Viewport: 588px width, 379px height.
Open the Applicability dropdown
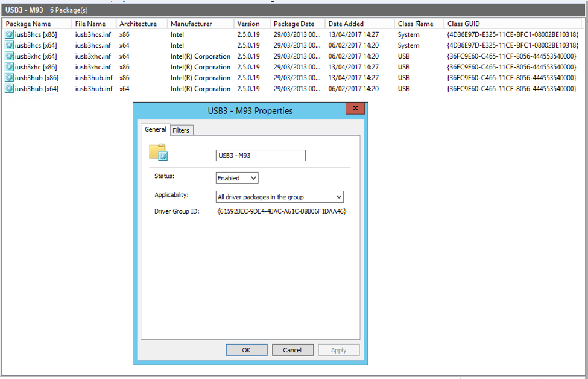[280, 197]
